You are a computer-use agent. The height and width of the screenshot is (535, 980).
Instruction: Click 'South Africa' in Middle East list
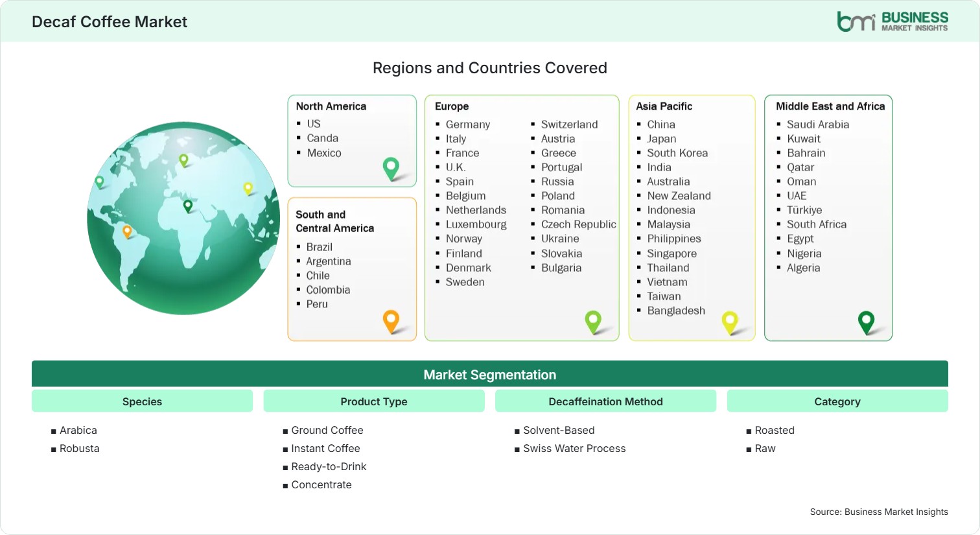(817, 224)
